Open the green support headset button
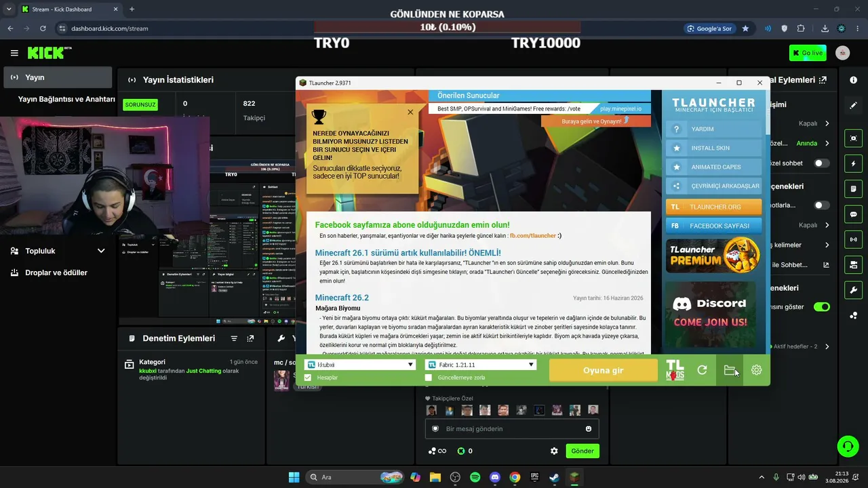The height and width of the screenshot is (488, 868). click(848, 446)
